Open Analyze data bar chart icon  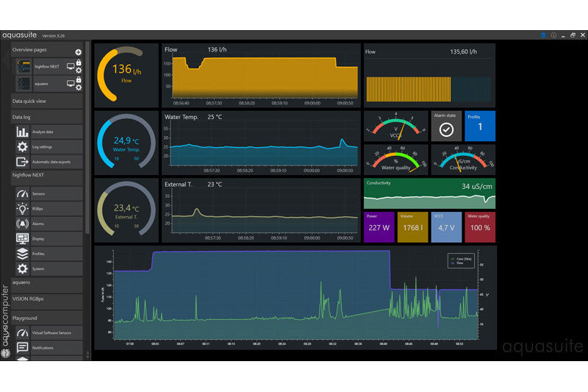pos(22,132)
